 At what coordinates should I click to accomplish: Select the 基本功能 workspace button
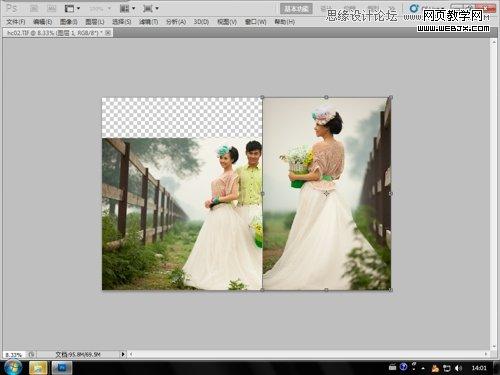(x=296, y=9)
